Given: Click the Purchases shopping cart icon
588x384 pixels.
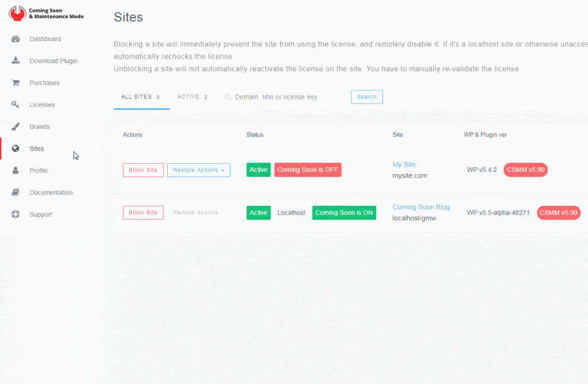Looking at the screenshot, I should pyautogui.click(x=16, y=83).
